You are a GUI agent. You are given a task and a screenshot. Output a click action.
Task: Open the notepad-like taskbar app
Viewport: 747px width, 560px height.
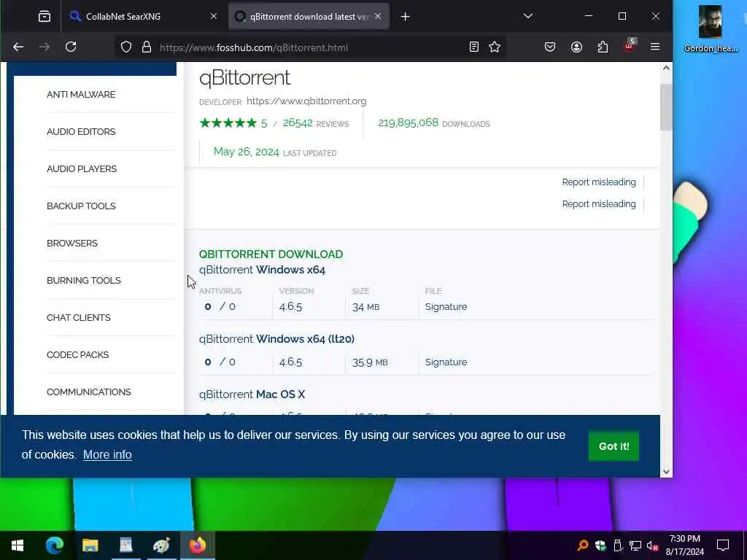click(125, 545)
